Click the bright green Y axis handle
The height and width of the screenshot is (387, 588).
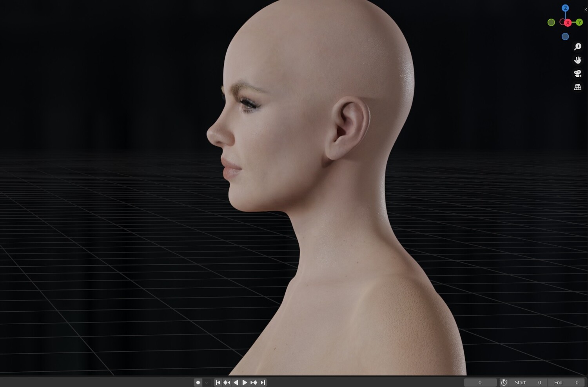click(579, 22)
